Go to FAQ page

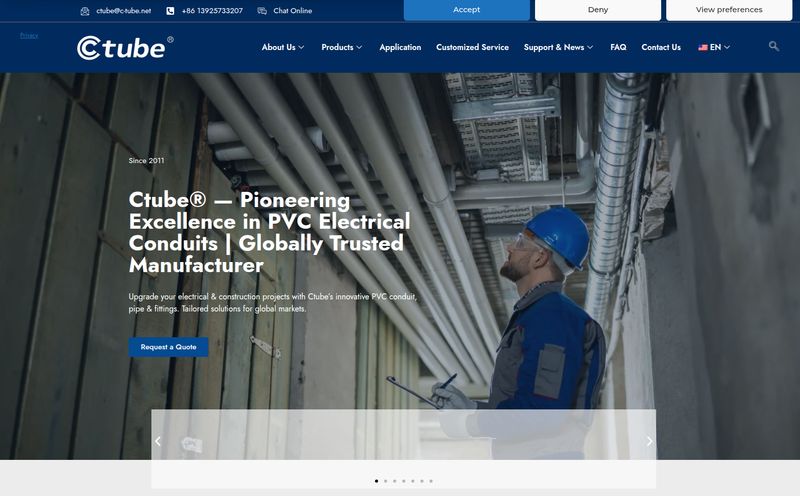click(x=618, y=47)
